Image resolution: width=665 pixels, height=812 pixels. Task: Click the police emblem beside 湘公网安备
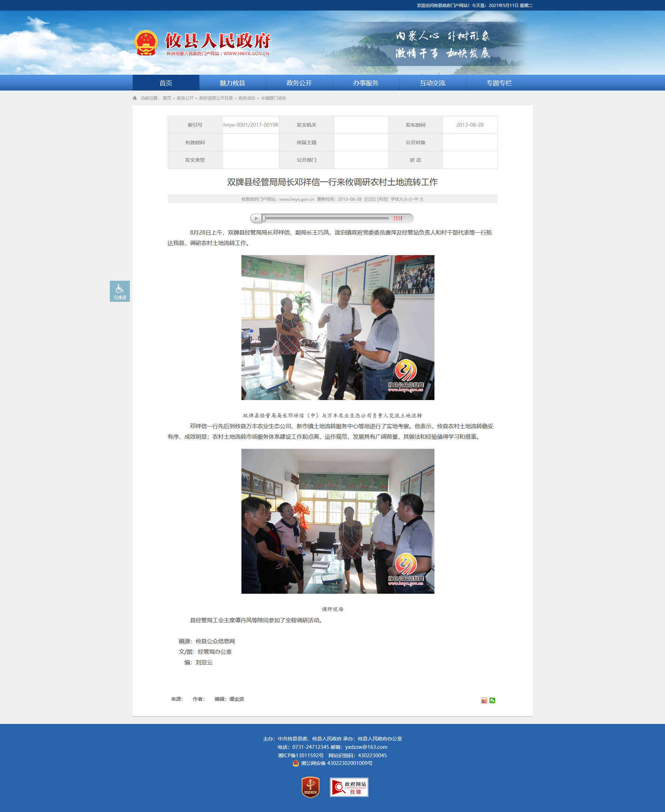(x=296, y=763)
